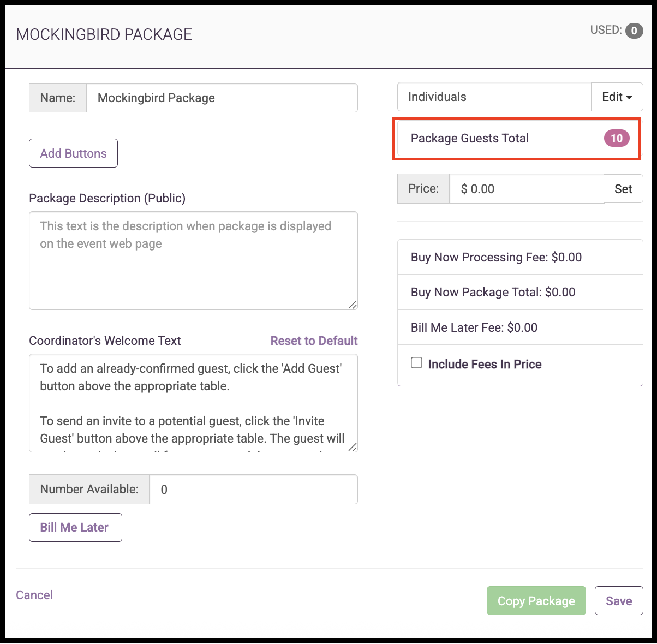Viewport: 657px width, 644px height.
Task: Click the Package Guests Total 10 badge
Action: 617,138
